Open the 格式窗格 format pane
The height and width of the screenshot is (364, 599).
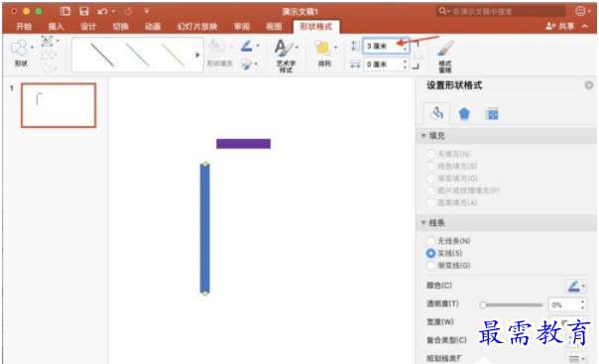point(445,56)
